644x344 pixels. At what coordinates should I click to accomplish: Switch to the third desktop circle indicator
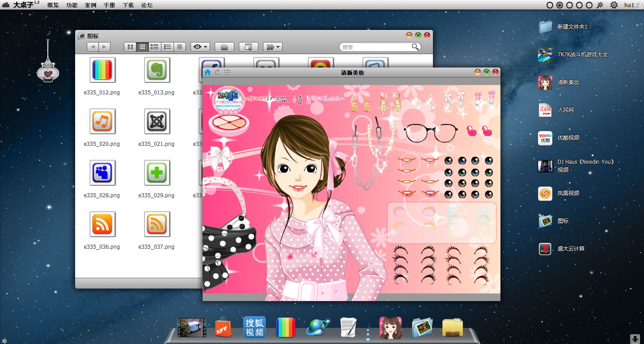569,5
